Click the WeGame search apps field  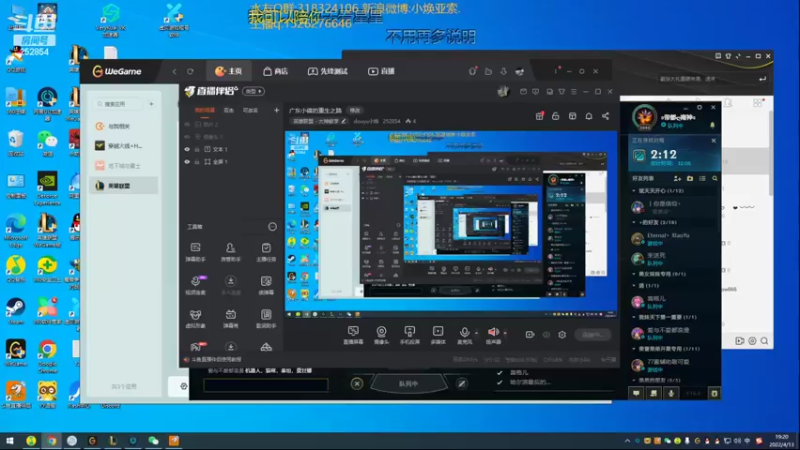(119, 104)
